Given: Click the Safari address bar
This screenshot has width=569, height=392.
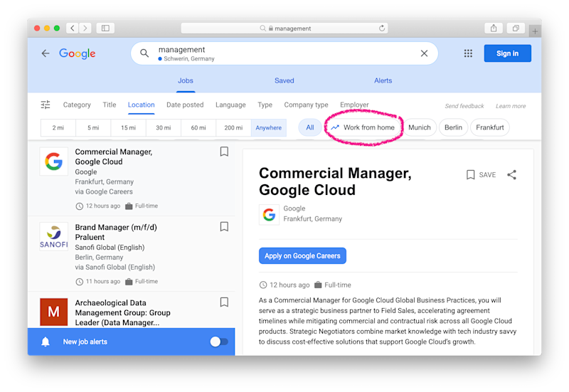Looking at the screenshot, I should point(284,28).
